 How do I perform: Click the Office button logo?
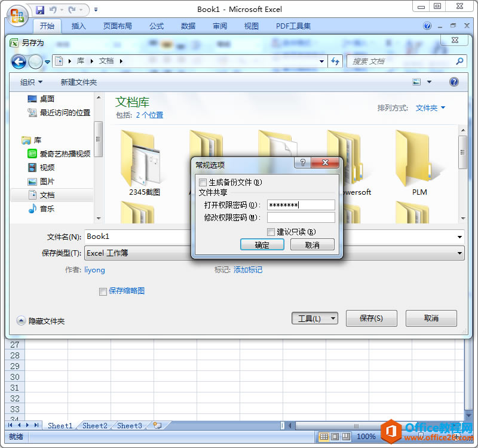(17, 16)
